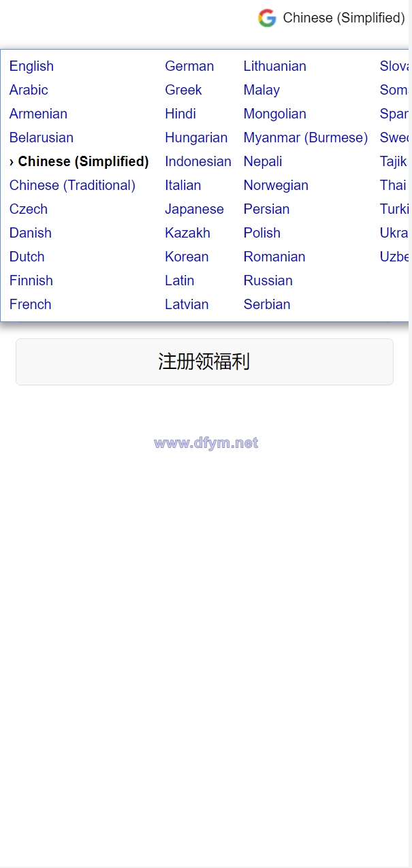412x868 pixels.
Task: Choose Nepali language
Action: point(263,161)
